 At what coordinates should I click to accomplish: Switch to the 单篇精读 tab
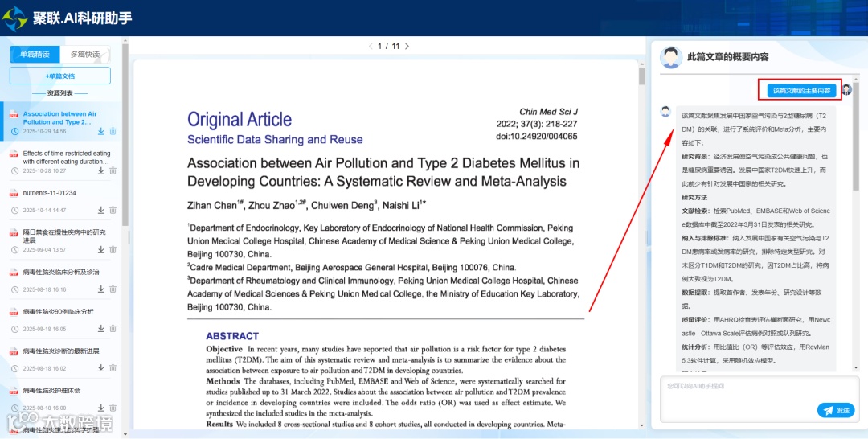(35, 54)
